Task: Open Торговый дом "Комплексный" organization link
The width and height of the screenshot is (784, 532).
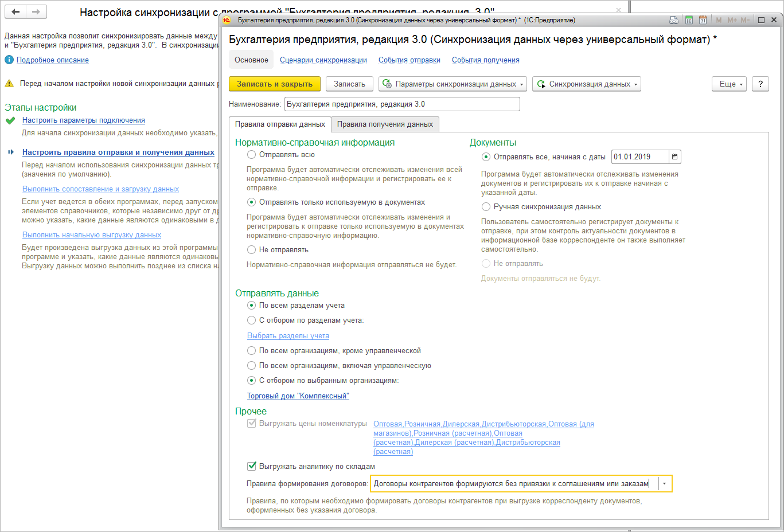Action: 298,396
